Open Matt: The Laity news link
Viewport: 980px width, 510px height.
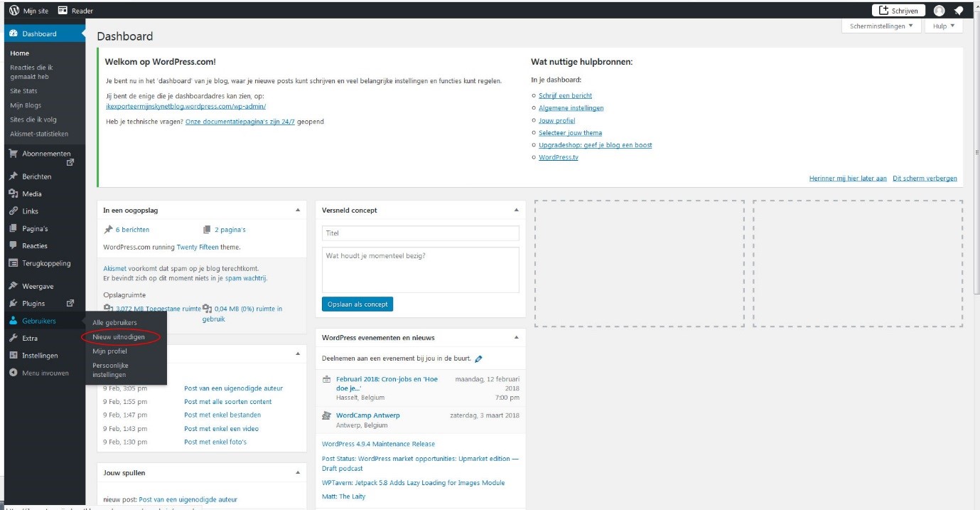[343, 496]
